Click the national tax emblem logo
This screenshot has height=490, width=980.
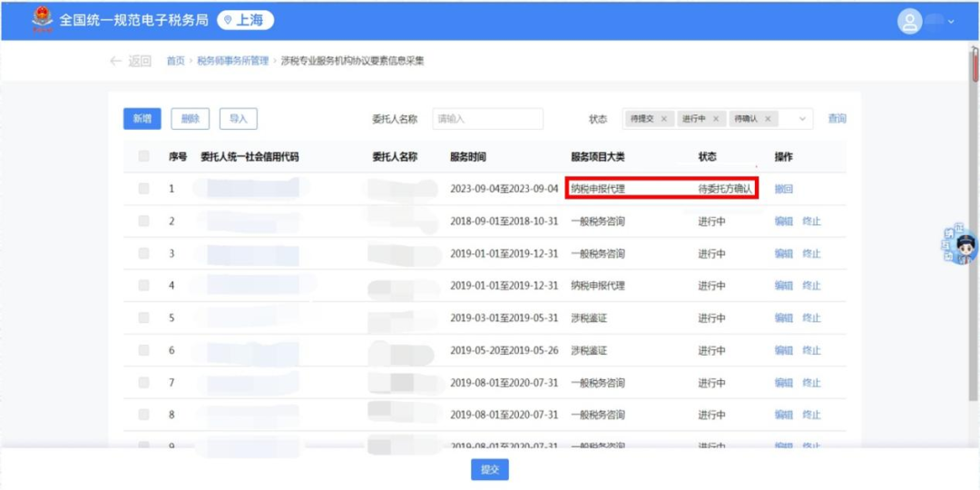point(43,19)
